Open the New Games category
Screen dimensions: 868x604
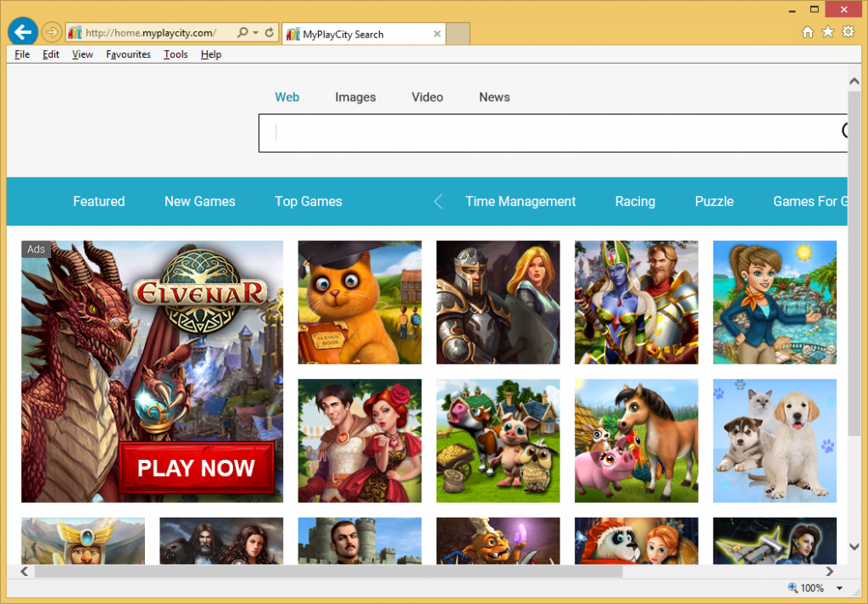(200, 201)
